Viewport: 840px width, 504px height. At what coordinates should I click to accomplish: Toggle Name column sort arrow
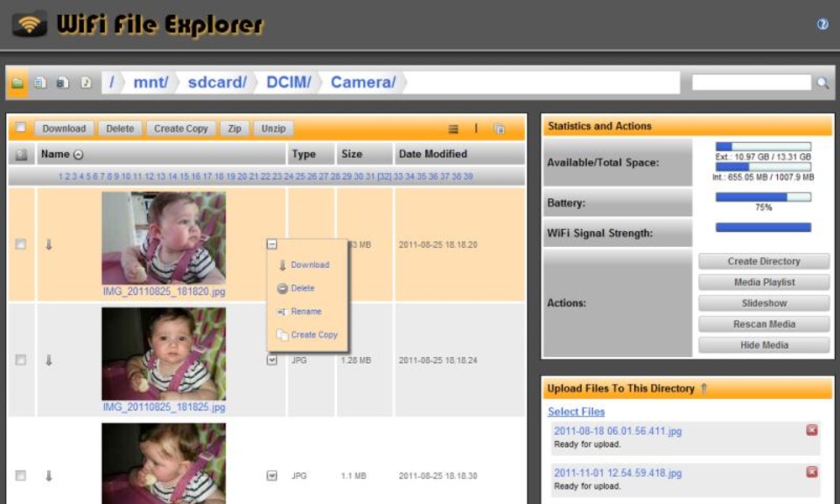coord(78,155)
